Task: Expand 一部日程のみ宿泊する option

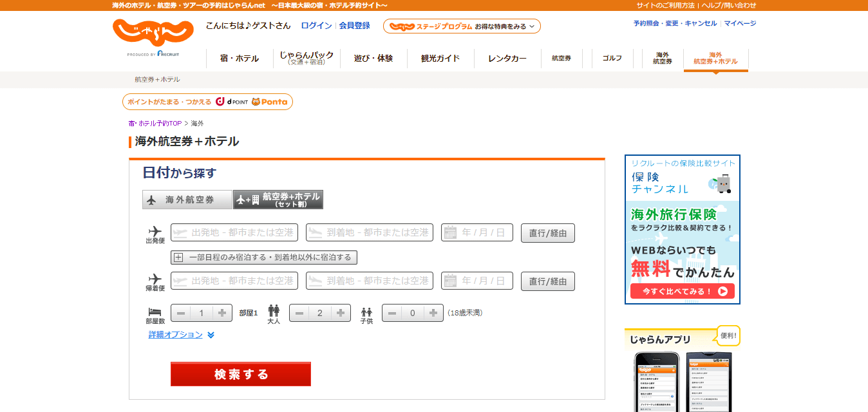Action: (x=267, y=257)
